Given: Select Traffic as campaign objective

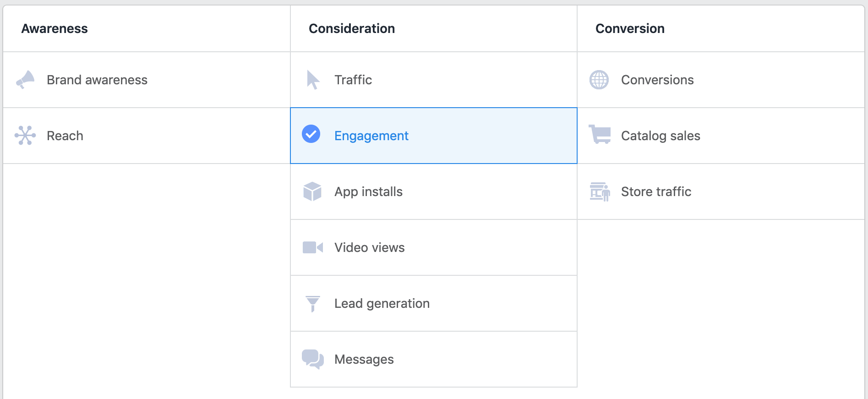Looking at the screenshot, I should 353,80.
